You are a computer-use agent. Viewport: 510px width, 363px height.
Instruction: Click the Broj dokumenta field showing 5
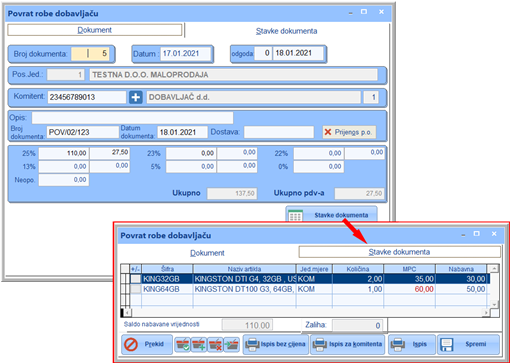tap(90, 53)
